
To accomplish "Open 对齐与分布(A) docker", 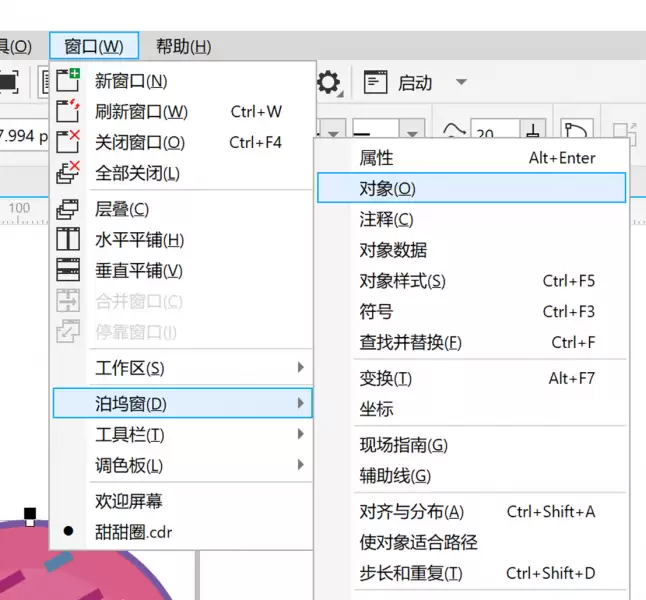I will click(472, 511).
